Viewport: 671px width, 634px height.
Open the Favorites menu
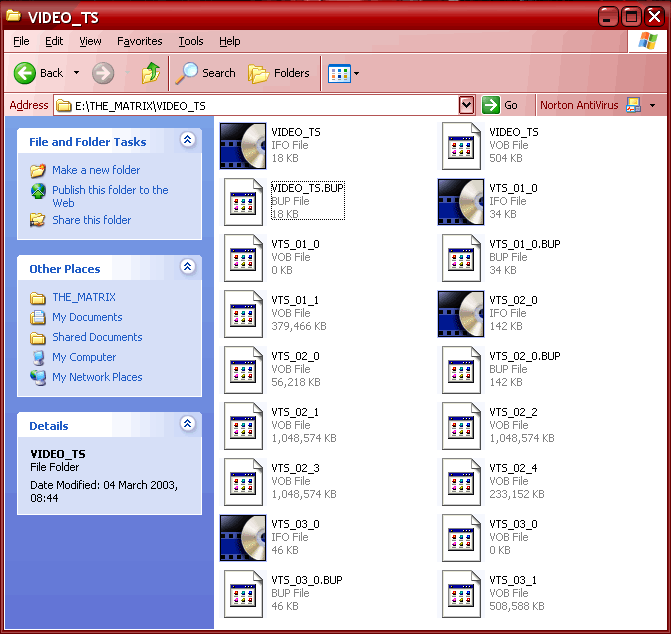coord(140,41)
